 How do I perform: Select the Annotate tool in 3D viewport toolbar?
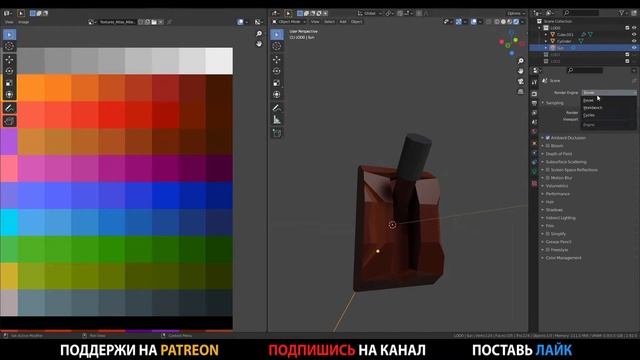(277, 108)
